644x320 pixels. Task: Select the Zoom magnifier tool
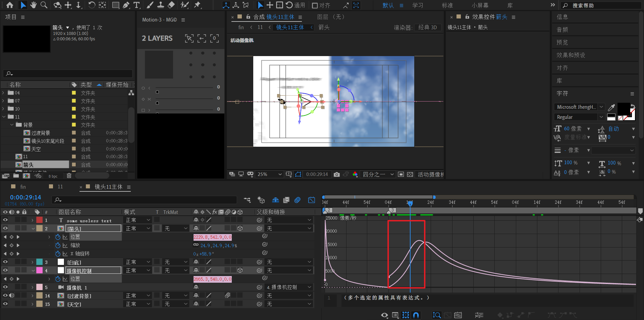click(44, 5)
